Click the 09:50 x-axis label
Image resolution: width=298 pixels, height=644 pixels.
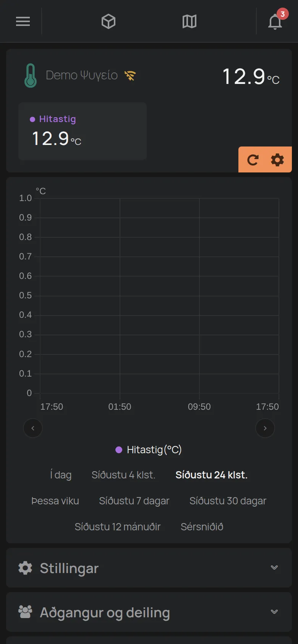199,407
